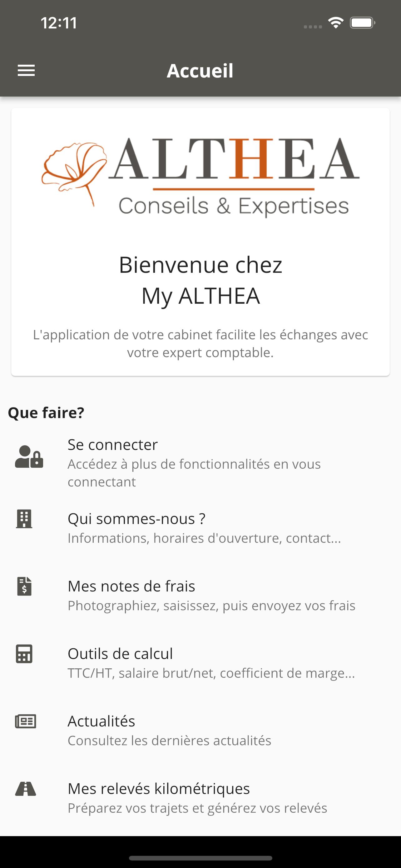401x868 pixels.
Task: Select Outils de calcul
Action: [200, 662]
